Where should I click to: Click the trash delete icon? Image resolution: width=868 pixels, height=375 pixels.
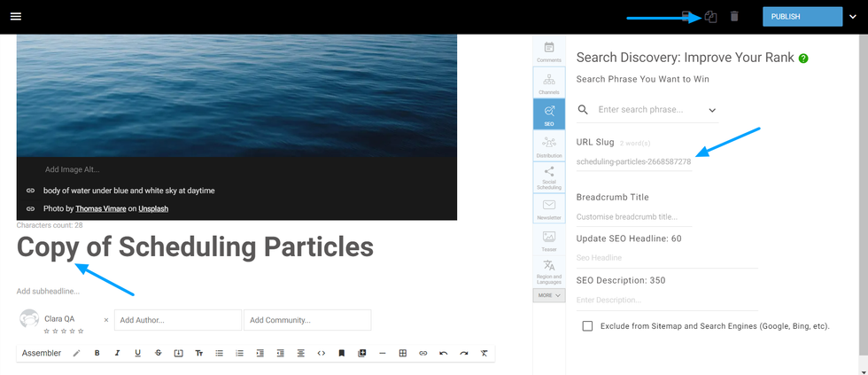click(733, 16)
